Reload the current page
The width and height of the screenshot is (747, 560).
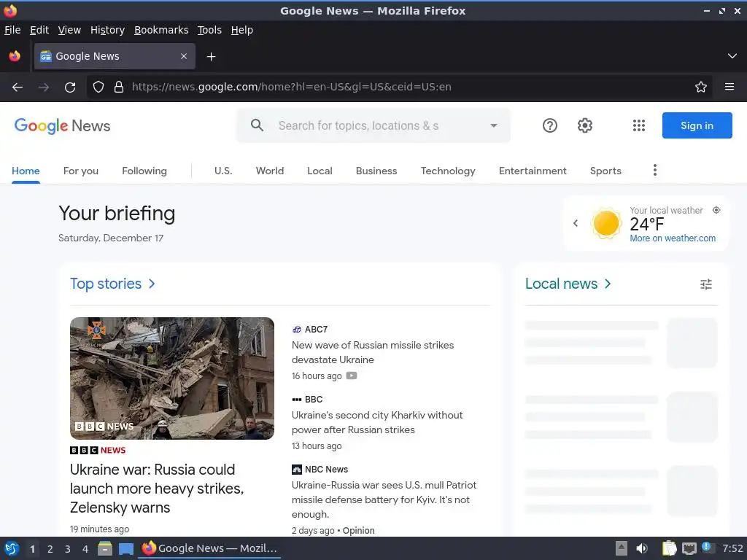pyautogui.click(x=70, y=87)
